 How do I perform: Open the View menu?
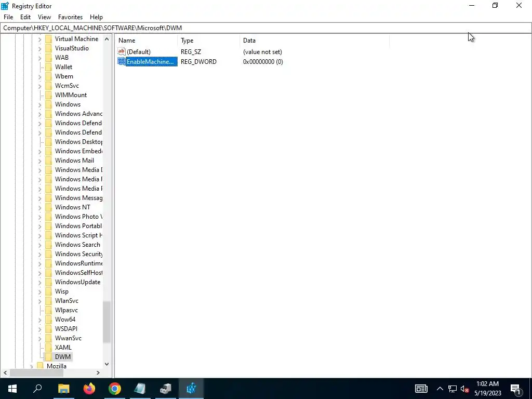(x=45, y=17)
